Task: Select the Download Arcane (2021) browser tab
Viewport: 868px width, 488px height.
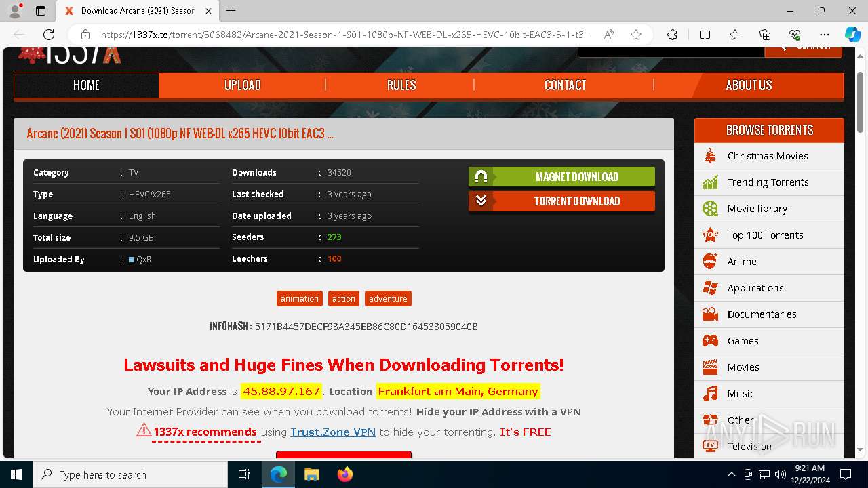Action: [138, 11]
